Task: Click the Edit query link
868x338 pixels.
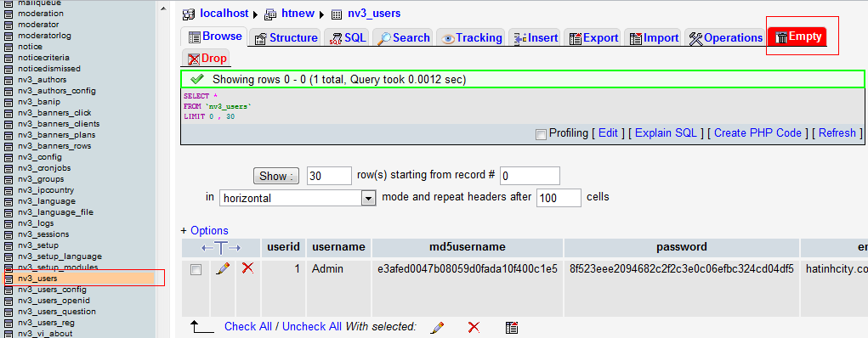Action: pyautogui.click(x=608, y=132)
